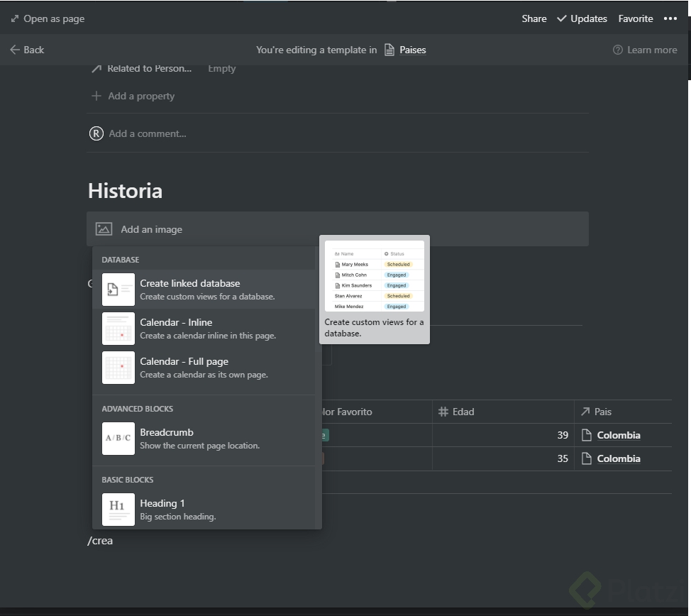This screenshot has width=691, height=616.
Task: Select Create linked database menu entry
Action: [204, 290]
